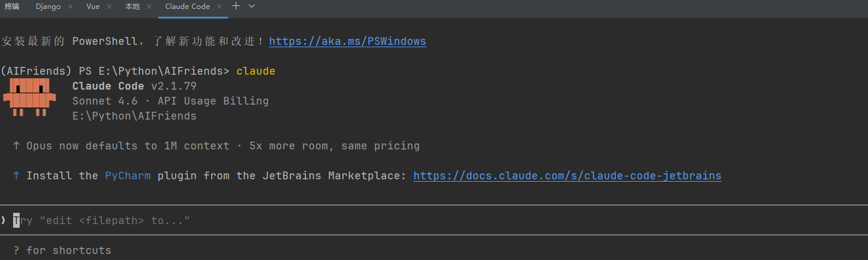Open the claude-code-jetbrains docs link
The width and height of the screenshot is (868, 260).
point(567,176)
